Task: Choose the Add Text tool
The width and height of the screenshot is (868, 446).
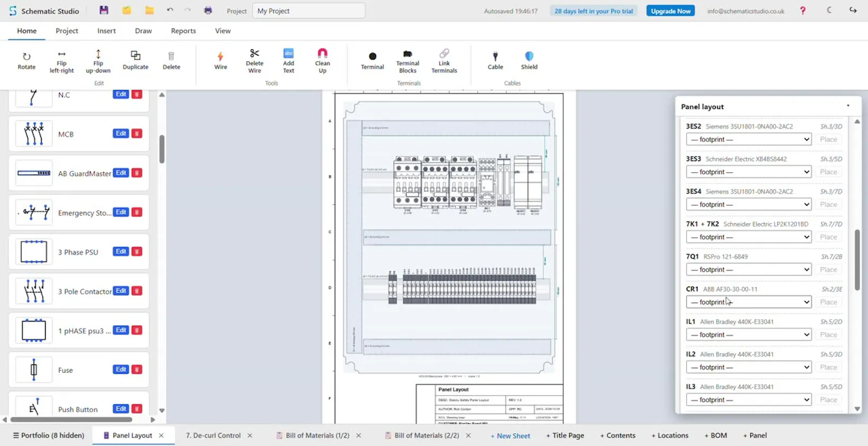Action: pyautogui.click(x=289, y=61)
